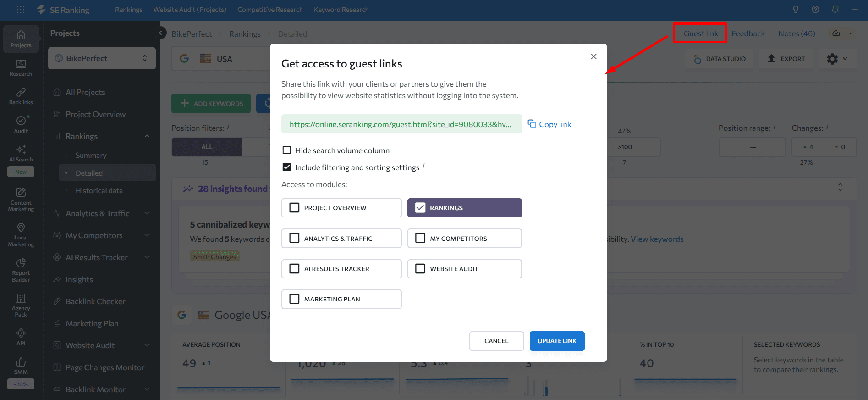Open the notifications bell icon

click(x=835, y=10)
